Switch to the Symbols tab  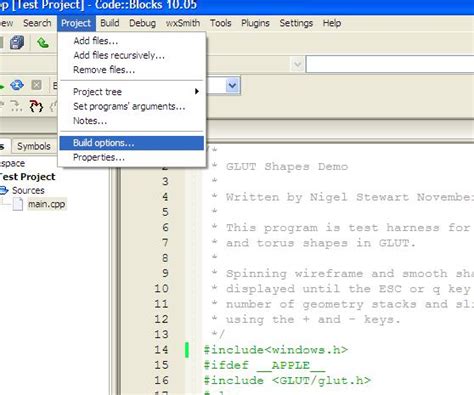click(x=34, y=146)
